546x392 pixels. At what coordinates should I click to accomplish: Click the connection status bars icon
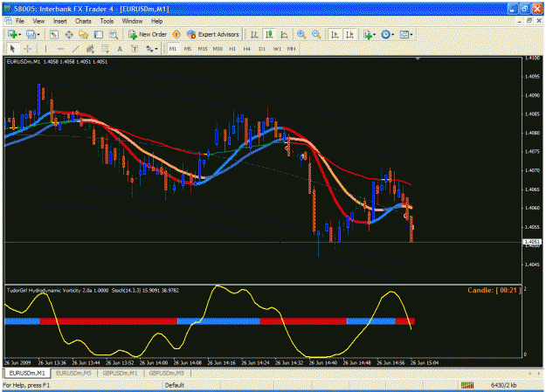[467, 385]
